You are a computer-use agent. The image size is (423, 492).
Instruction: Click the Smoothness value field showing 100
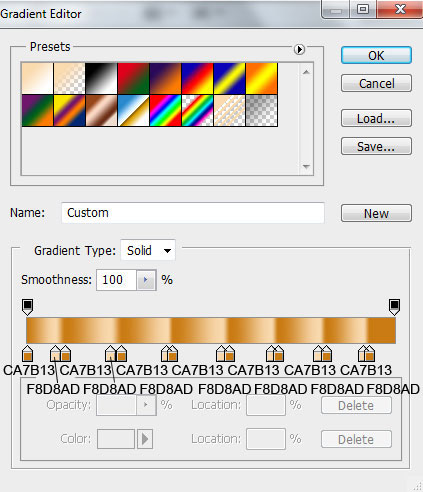[116, 280]
